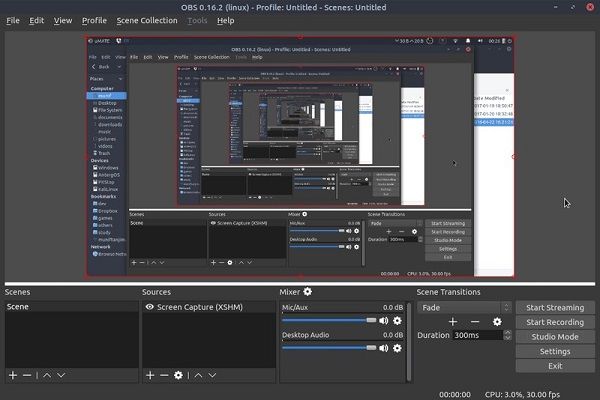Click the preview canvas screen capture
The width and height of the screenshot is (600, 400).
[300, 157]
